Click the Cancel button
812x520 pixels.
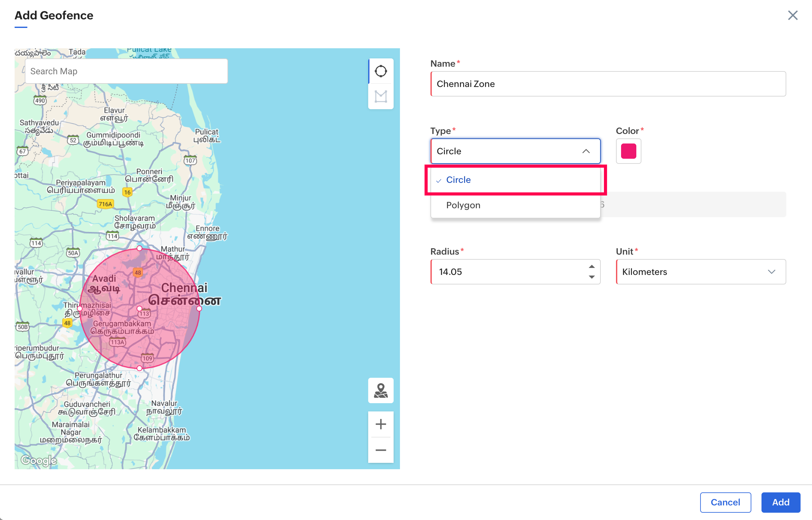click(725, 502)
